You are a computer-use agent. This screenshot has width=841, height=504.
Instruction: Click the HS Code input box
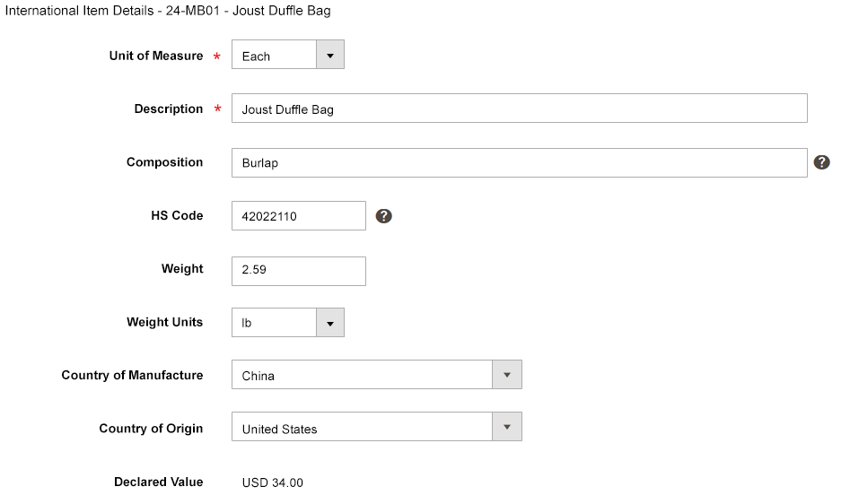(299, 216)
